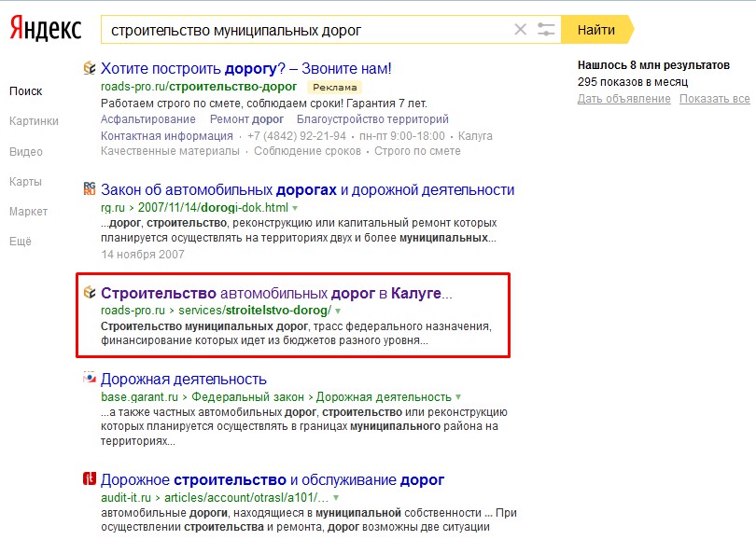Open the base.garant.ru domain link
Viewport: 756px width, 540px height.
click(x=139, y=397)
